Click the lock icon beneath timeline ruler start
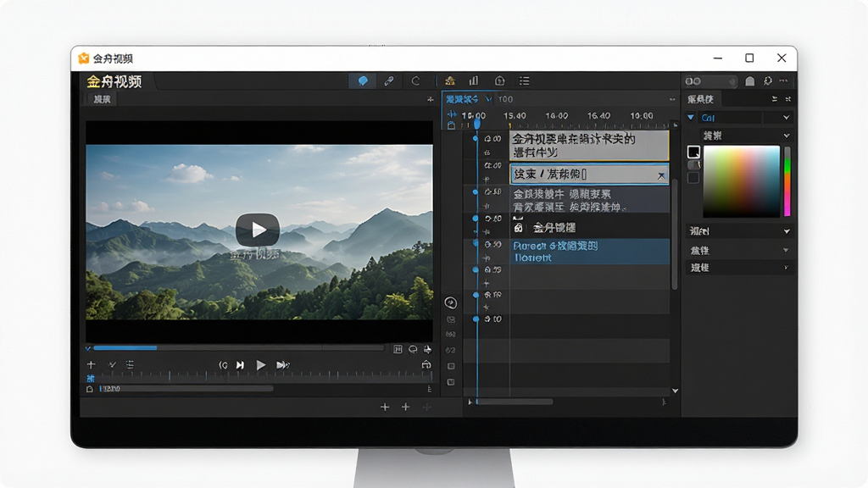This screenshot has width=868, height=488. 451,125
